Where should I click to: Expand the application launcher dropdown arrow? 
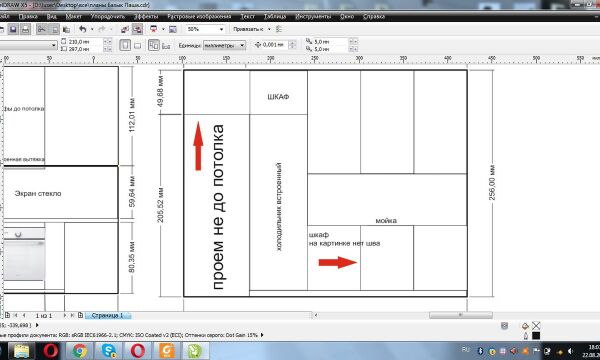pos(163,29)
